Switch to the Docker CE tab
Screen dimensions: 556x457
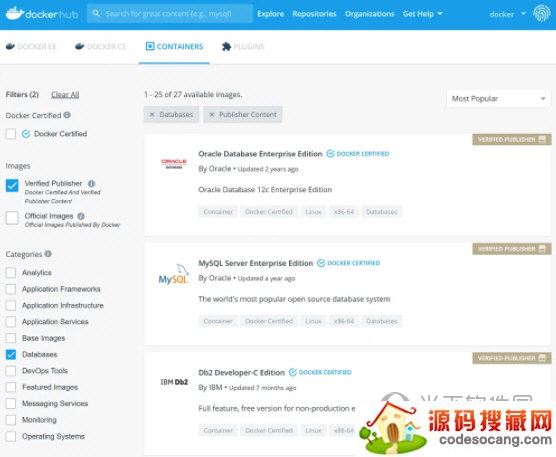click(101, 46)
